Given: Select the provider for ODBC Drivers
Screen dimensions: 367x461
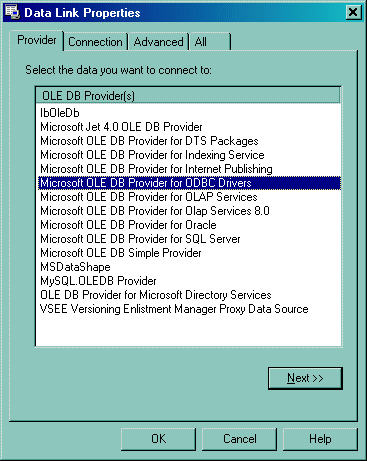Looking at the screenshot, I should [x=189, y=183].
